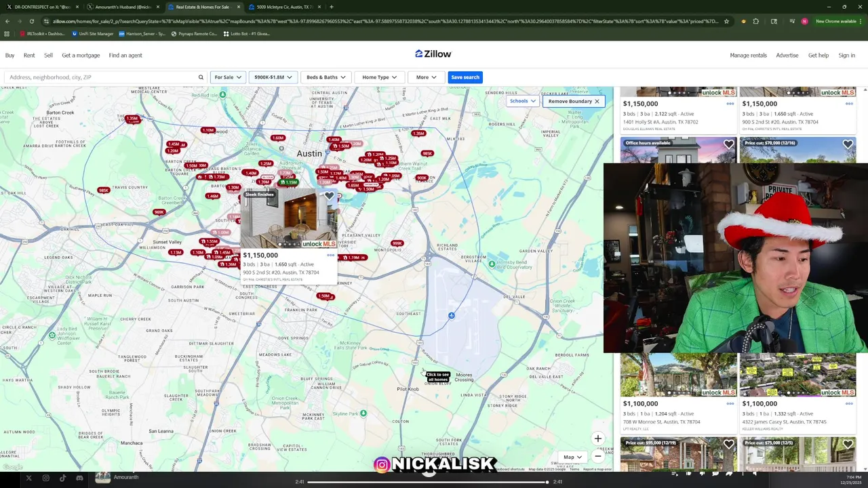Zoom out the map with minus button
868x488 pixels.
pyautogui.click(x=597, y=456)
